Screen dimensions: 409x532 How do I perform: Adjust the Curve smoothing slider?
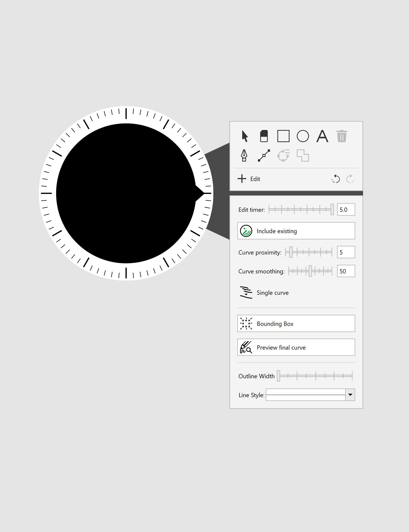coord(310,271)
